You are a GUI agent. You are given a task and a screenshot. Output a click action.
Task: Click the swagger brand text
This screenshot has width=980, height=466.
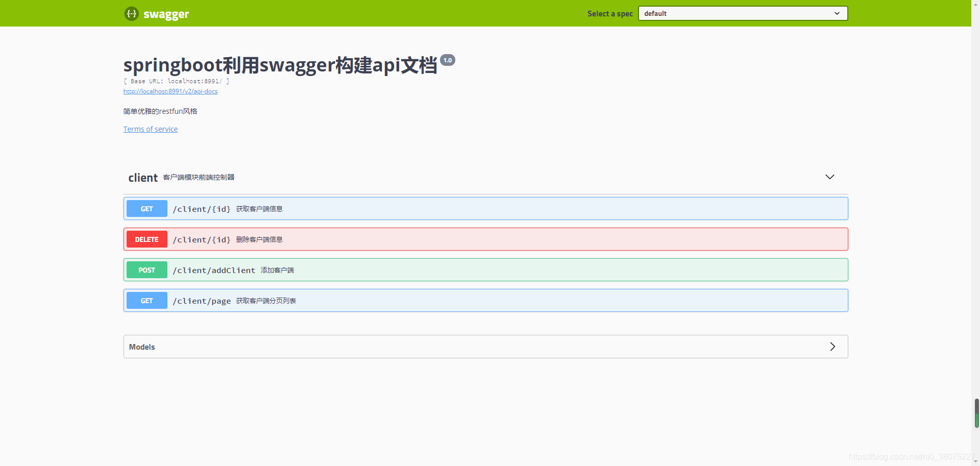166,14
